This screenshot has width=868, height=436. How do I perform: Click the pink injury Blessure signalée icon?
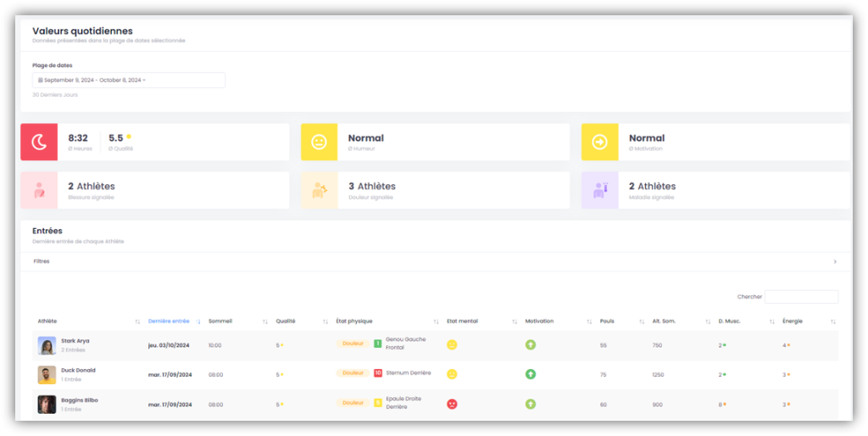tap(39, 191)
